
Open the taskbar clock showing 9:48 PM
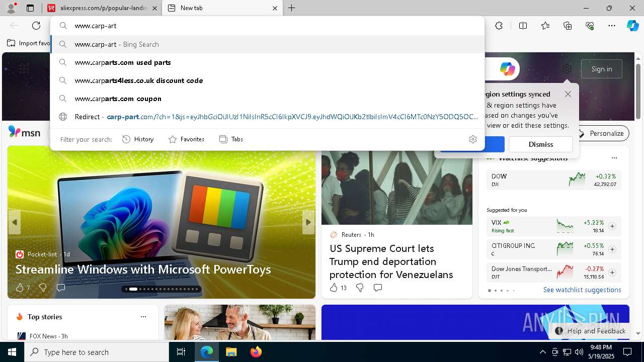coord(601,352)
